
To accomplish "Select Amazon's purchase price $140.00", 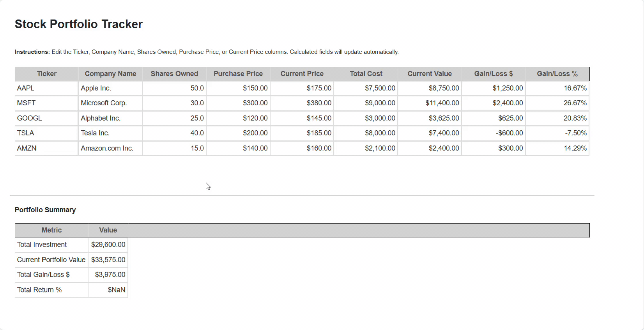I will coord(238,148).
